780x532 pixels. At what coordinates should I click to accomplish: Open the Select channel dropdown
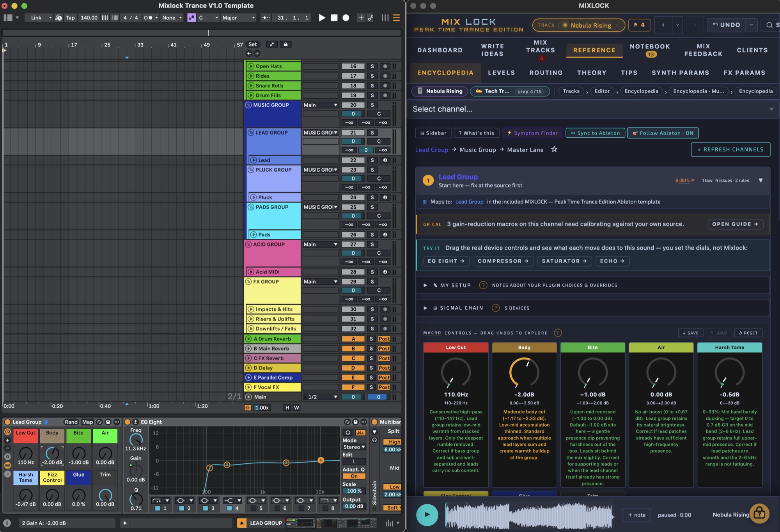[x=592, y=109]
